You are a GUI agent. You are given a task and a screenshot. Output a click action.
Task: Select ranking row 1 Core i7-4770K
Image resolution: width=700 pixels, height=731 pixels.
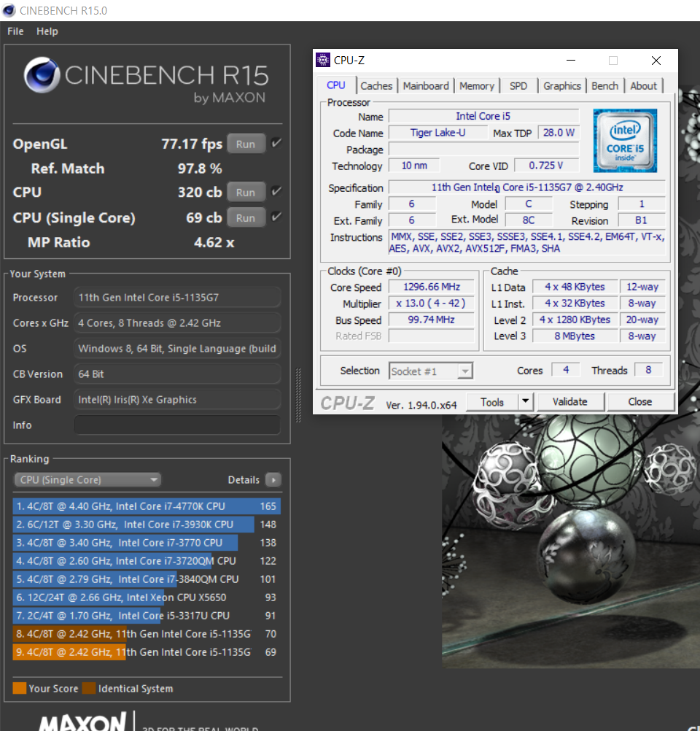point(147,506)
